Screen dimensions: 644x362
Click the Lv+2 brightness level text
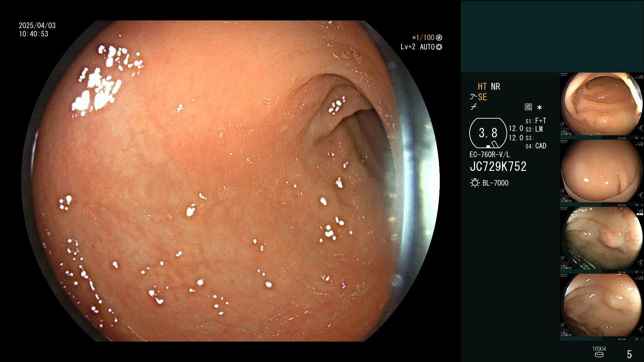click(x=408, y=47)
